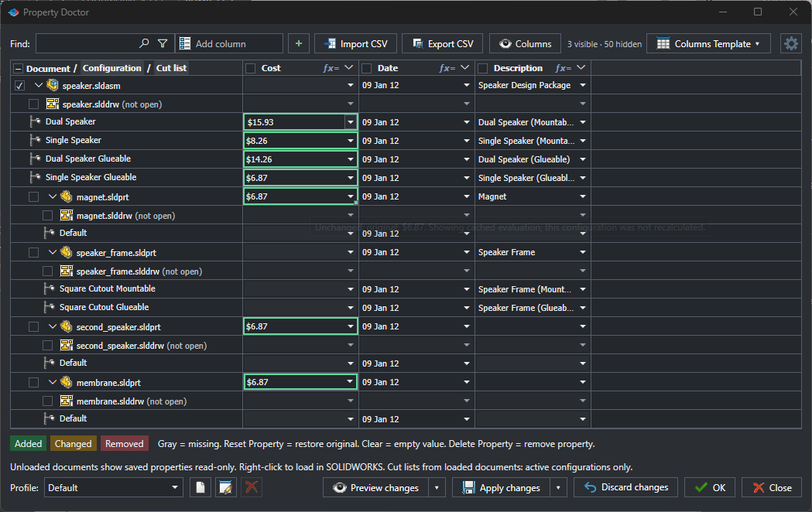Viewport: 812px width, 512px height.
Task: Click the Property Doctor app icon in title bar
Action: coord(13,12)
